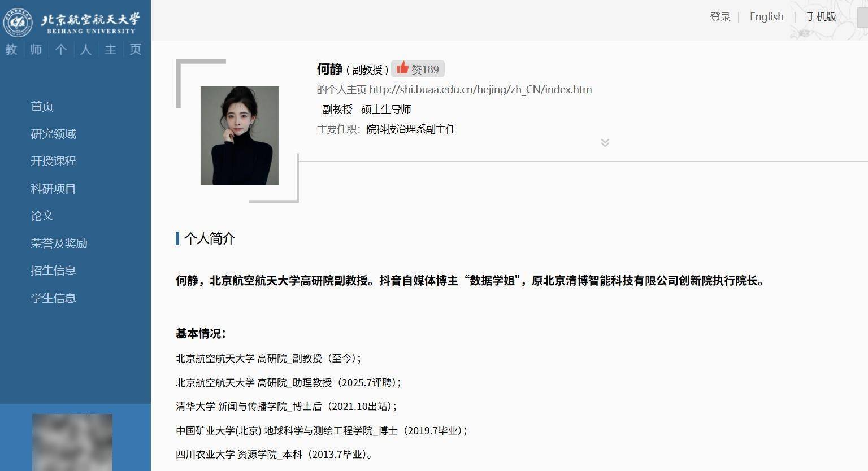Switch to the English version
Image resolution: width=868 pixels, height=471 pixels.
coord(766,17)
